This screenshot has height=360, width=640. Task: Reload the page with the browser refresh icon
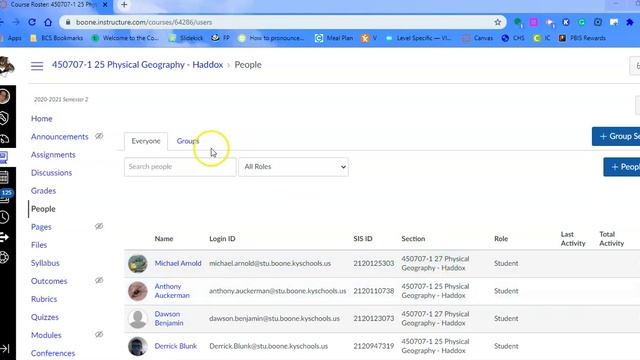tap(32, 22)
